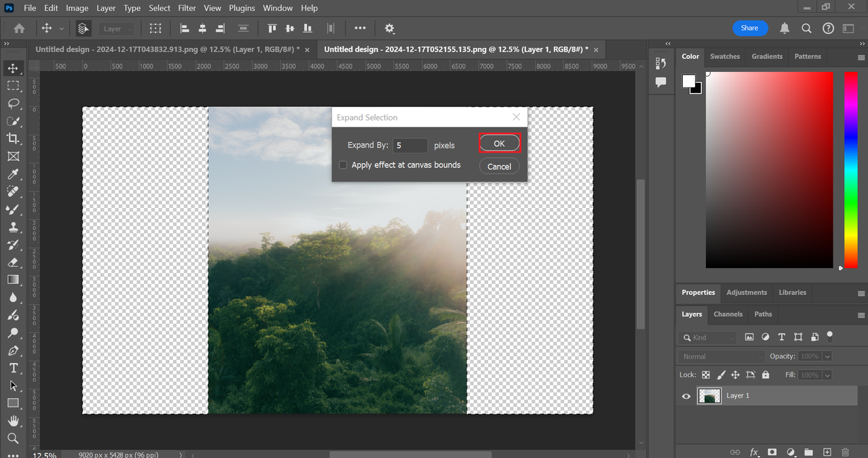Toggle Auto-Select in options bar
Viewport: 868px width, 458px height.
point(83,28)
